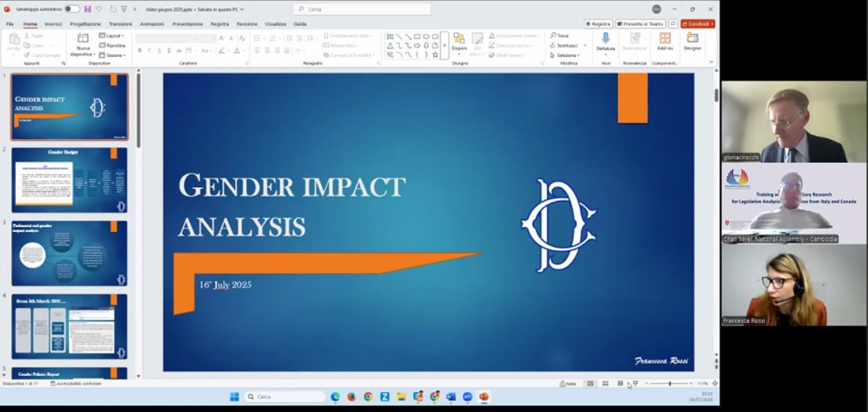This screenshot has height=412, width=868.
Task: Click the purple Save icon
Action: pyautogui.click(x=87, y=9)
